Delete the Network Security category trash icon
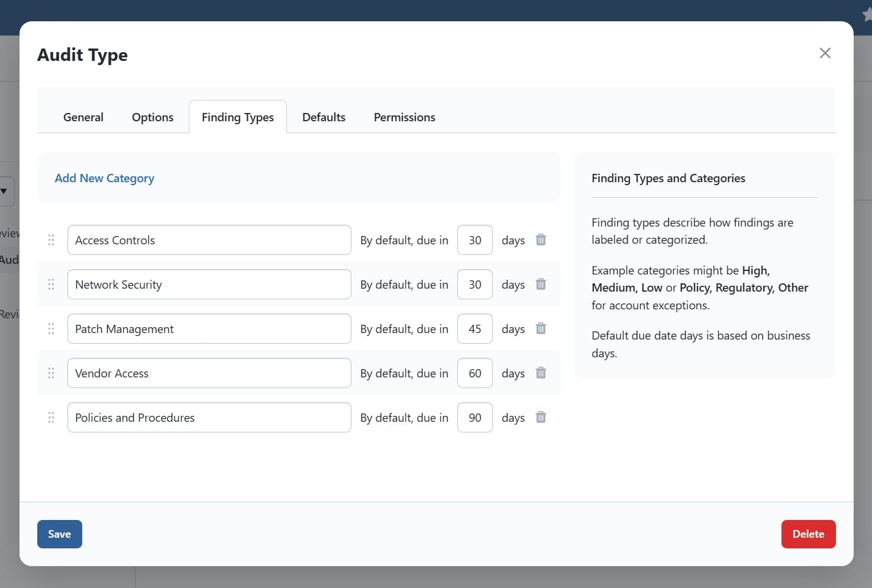This screenshot has height=588, width=872. click(x=541, y=284)
